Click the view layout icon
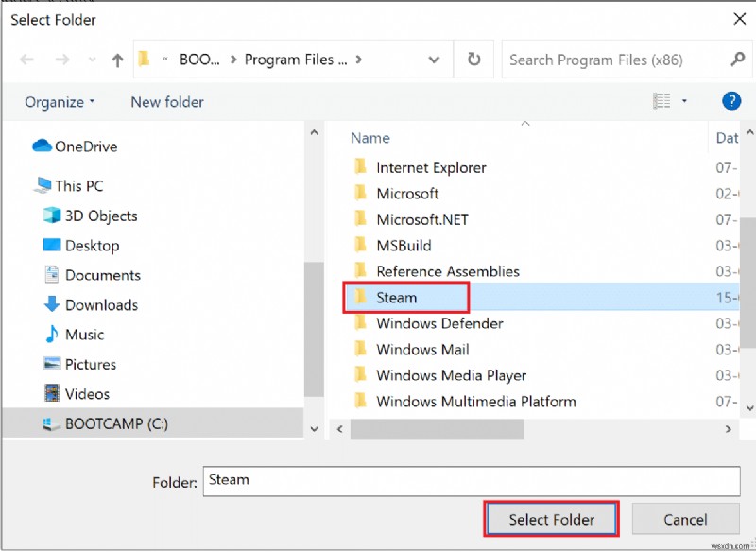Screen dimensions: 756x552 pyautogui.click(x=661, y=101)
